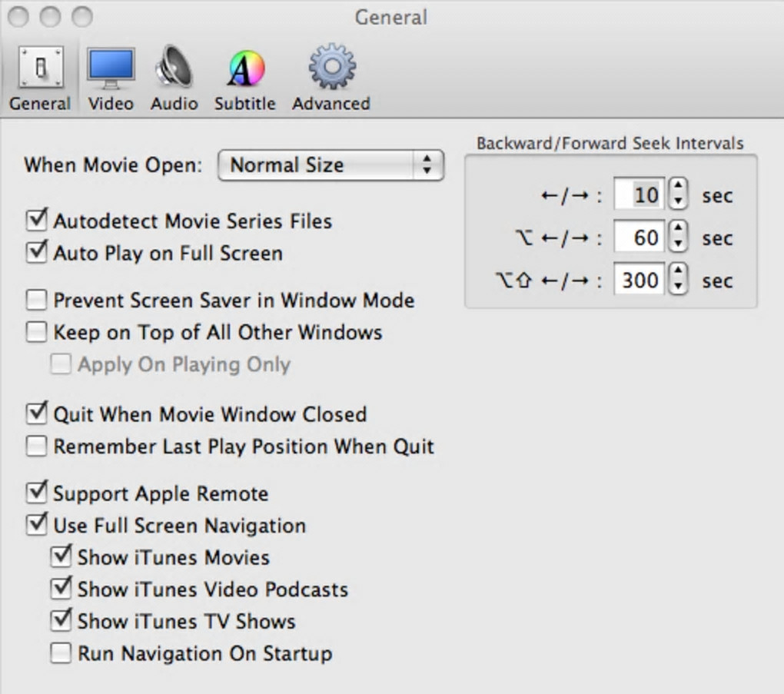
Task: Uncheck Auto Play on Full Screen
Action: 37,253
